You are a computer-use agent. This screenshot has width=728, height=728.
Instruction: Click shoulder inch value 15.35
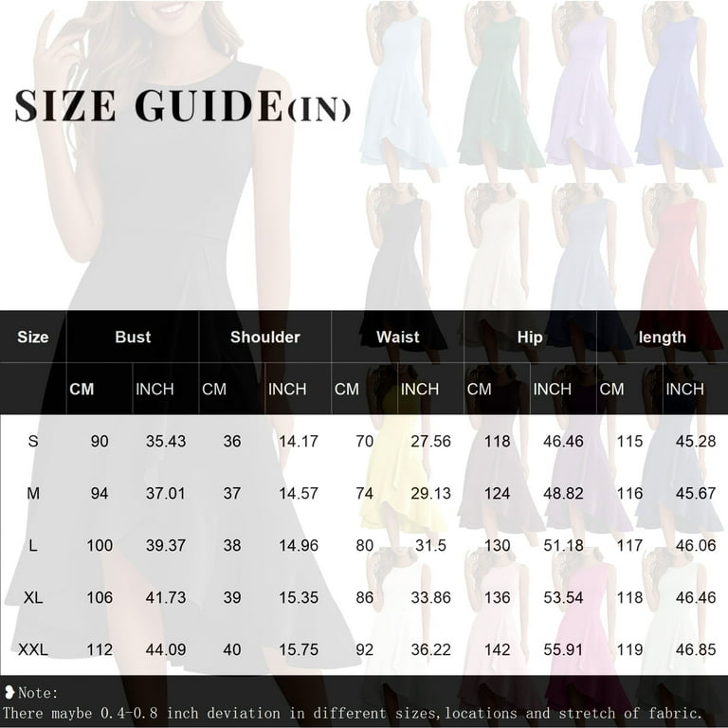(299, 597)
